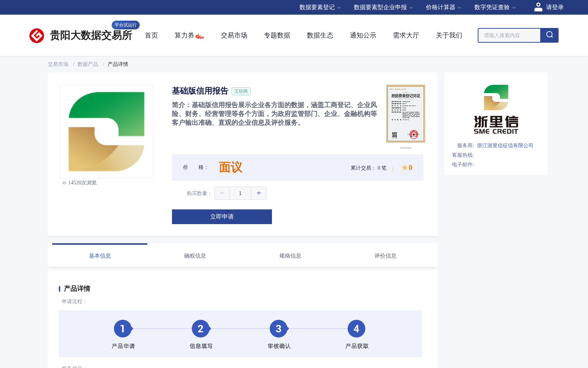Viewport: 588px width, 368px height.
Task: Click step 3 审核确认 circle
Action: (x=279, y=329)
